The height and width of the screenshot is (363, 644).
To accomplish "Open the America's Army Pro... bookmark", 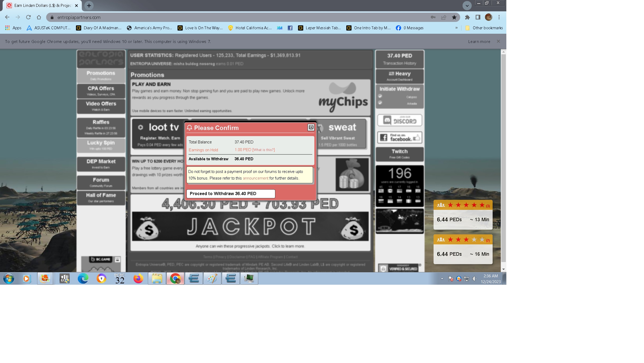I will (x=150, y=28).
